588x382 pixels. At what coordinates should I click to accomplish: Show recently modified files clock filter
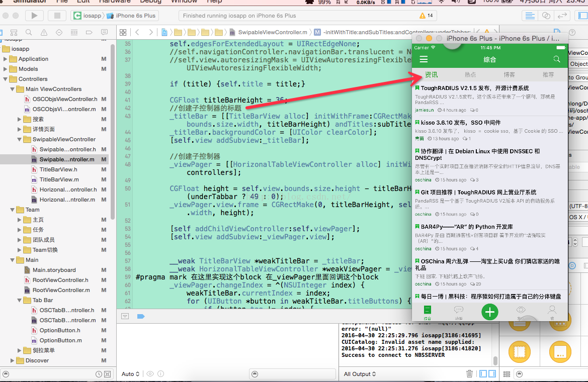[x=99, y=374]
